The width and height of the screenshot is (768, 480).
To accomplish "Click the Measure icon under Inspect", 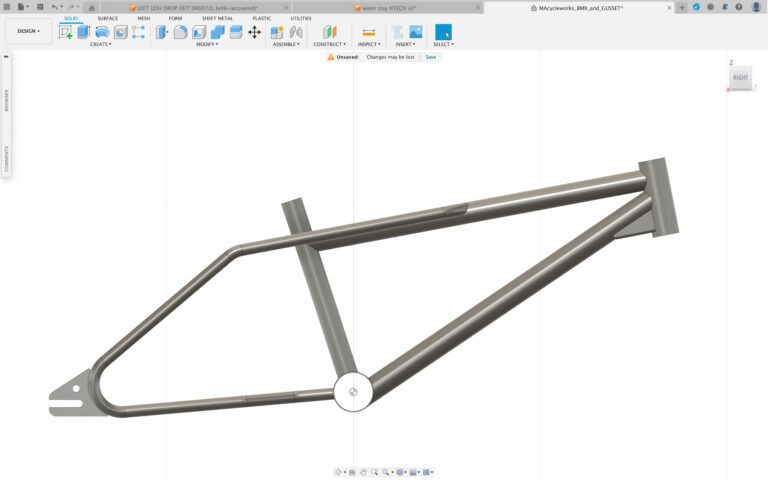I will [x=368, y=32].
